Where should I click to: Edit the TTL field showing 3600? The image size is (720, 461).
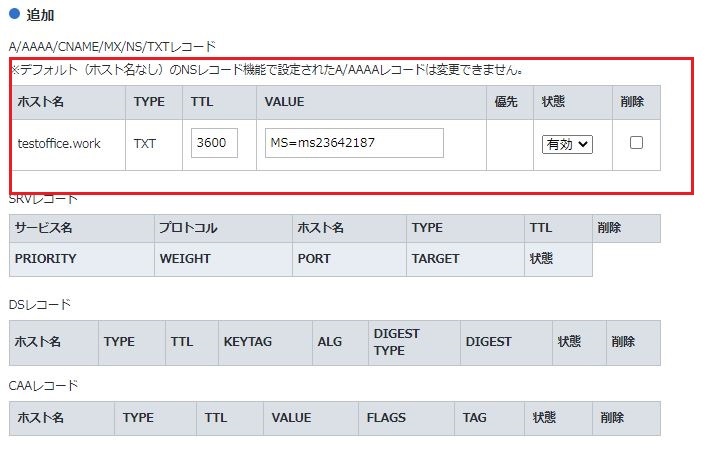214,143
